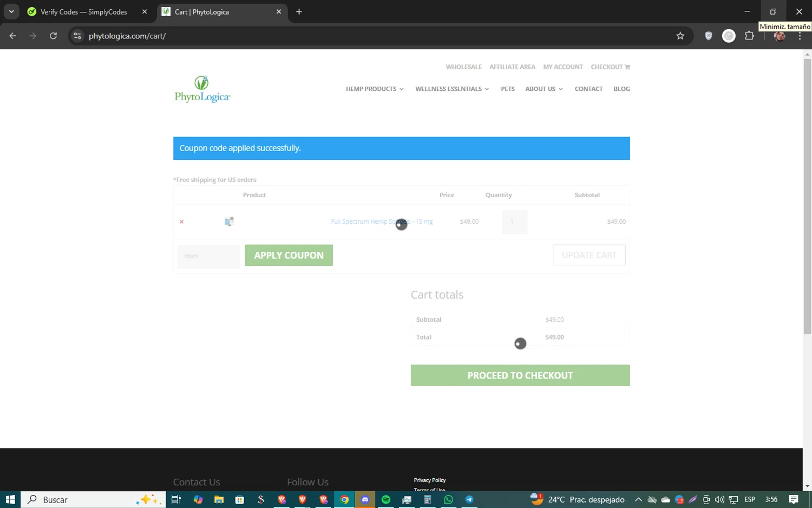This screenshot has height=508, width=812.
Task: Click the $49.00 item price cell
Action: pyautogui.click(x=469, y=222)
